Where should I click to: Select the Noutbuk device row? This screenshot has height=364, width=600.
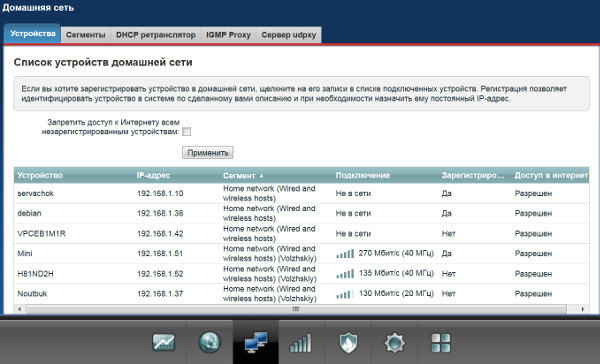[x=302, y=294]
